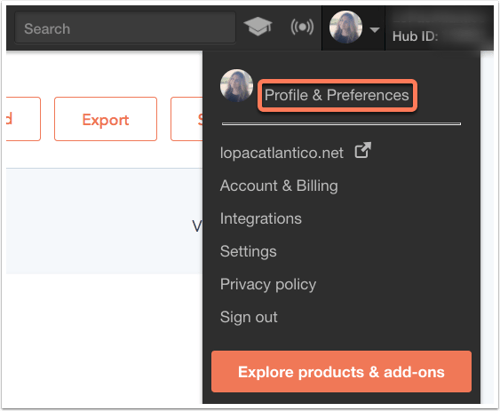
Task: Open the Integrations menu entry
Action: pos(261,219)
